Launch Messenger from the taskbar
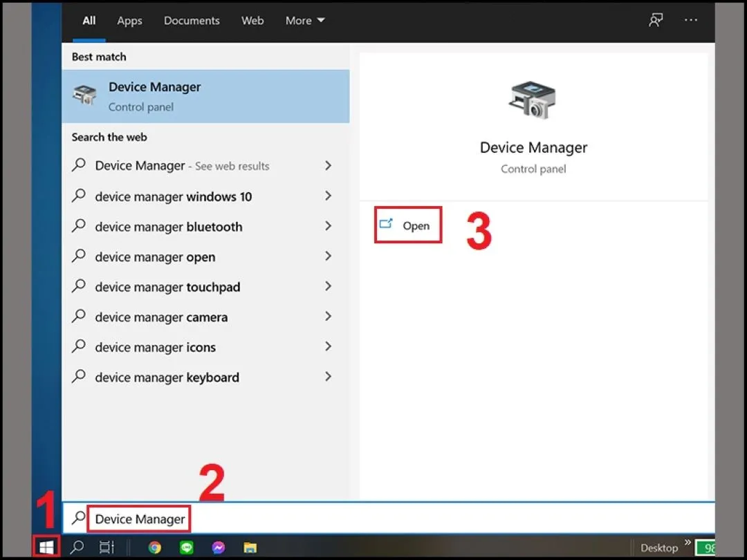The height and width of the screenshot is (560, 747). point(218,547)
